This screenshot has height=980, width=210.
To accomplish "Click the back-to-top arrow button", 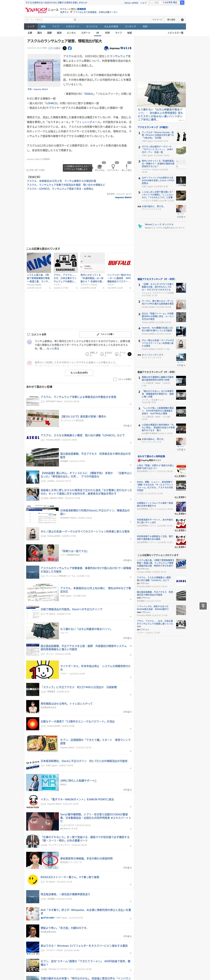I will point(203,606).
